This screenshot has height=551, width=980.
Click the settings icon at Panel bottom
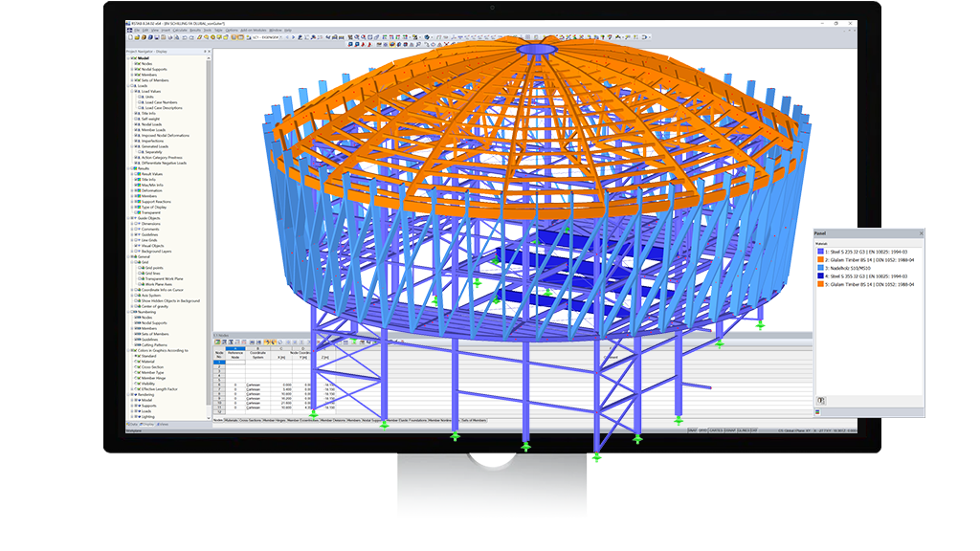point(821,401)
